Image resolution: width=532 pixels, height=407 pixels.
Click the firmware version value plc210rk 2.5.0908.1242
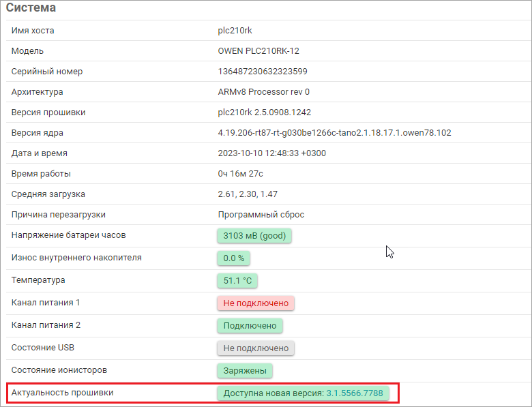click(264, 112)
